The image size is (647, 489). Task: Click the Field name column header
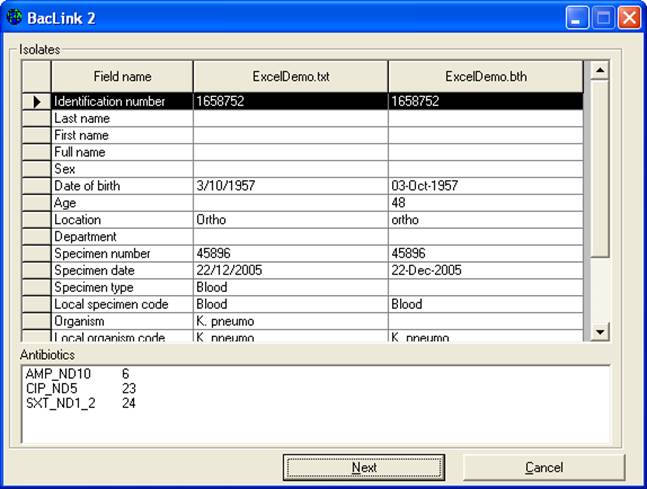click(x=122, y=76)
